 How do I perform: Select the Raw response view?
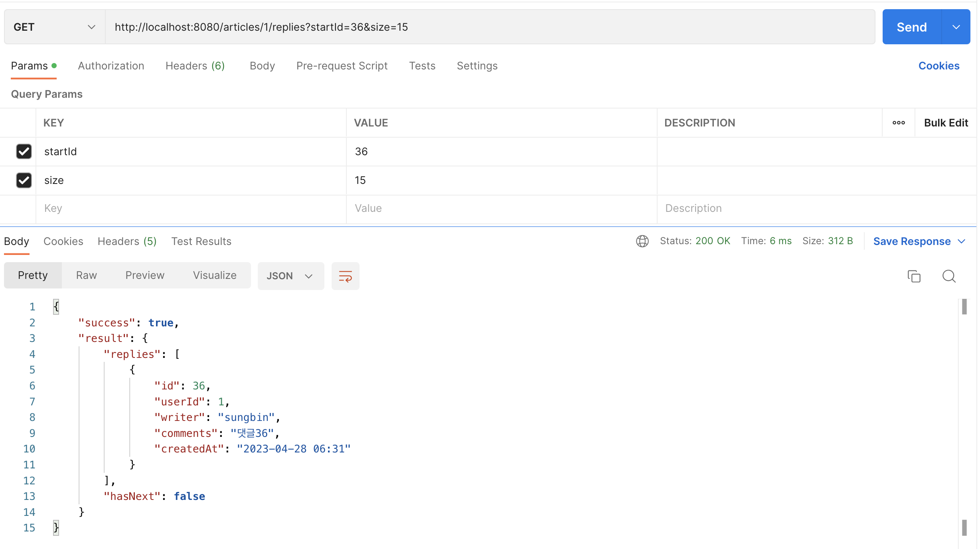pyautogui.click(x=86, y=275)
